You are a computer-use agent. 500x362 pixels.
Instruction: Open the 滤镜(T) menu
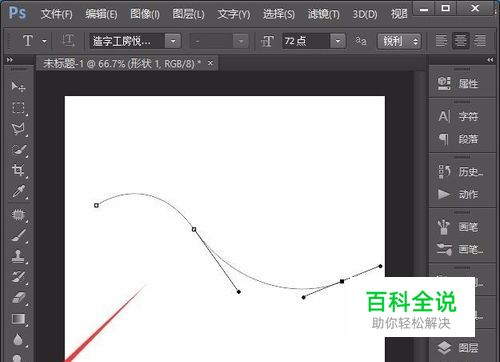[324, 14]
